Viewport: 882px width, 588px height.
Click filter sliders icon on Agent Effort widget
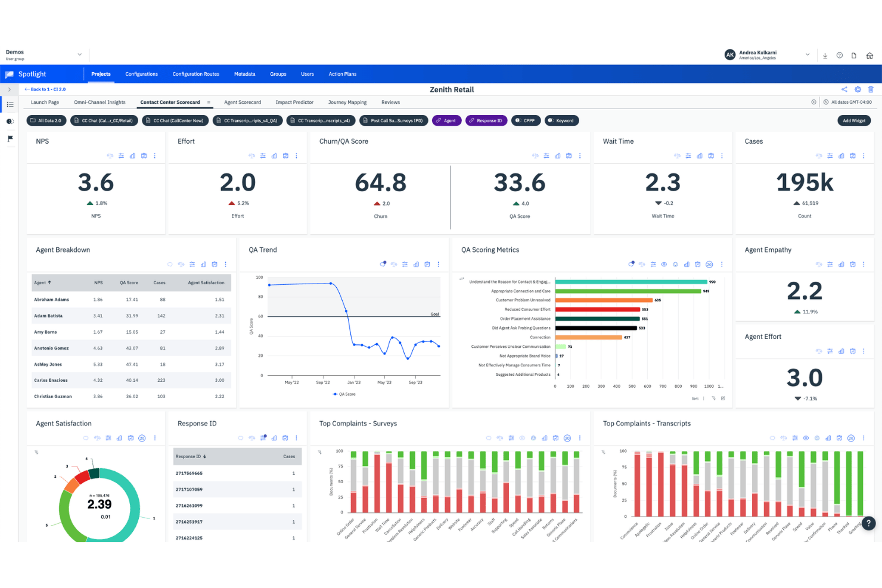pos(830,351)
